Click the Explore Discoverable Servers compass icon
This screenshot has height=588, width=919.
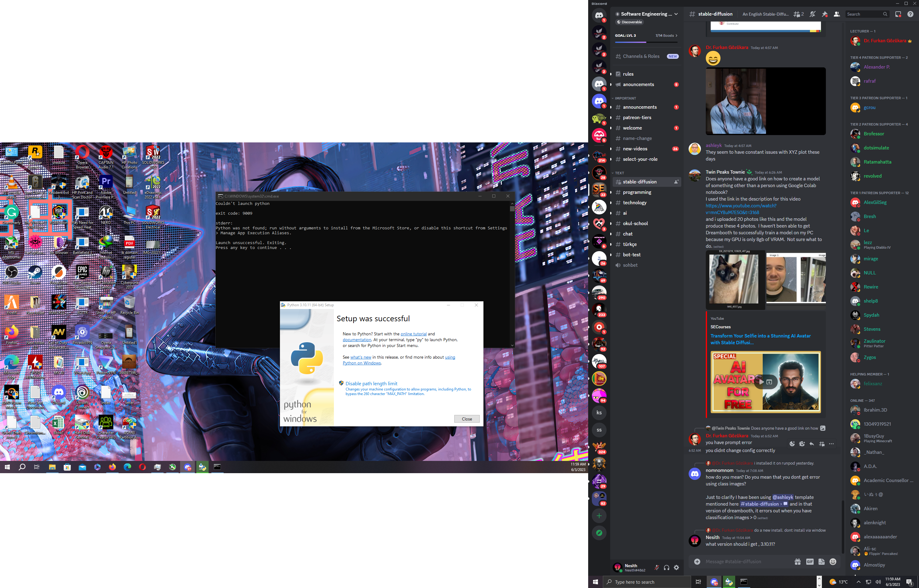(599, 533)
